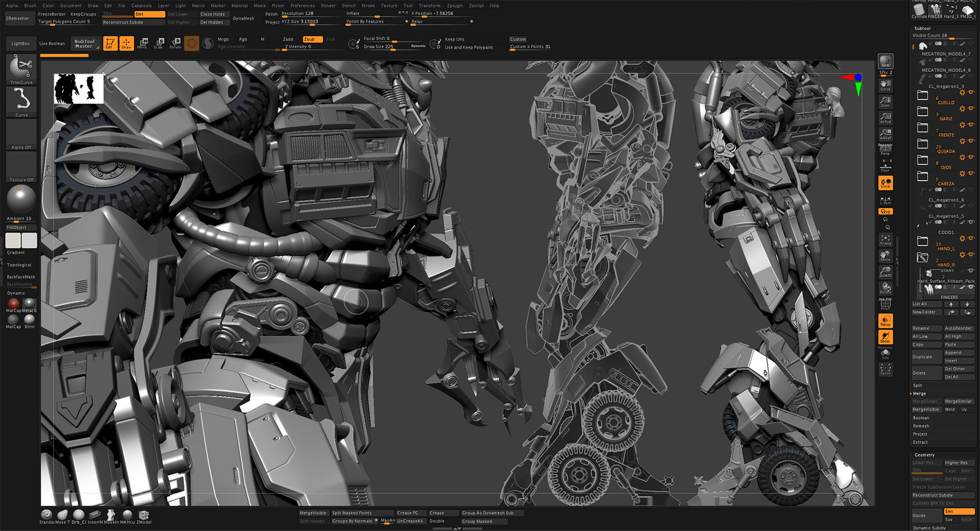Click the PolyF draw polyframe icon

885,305
